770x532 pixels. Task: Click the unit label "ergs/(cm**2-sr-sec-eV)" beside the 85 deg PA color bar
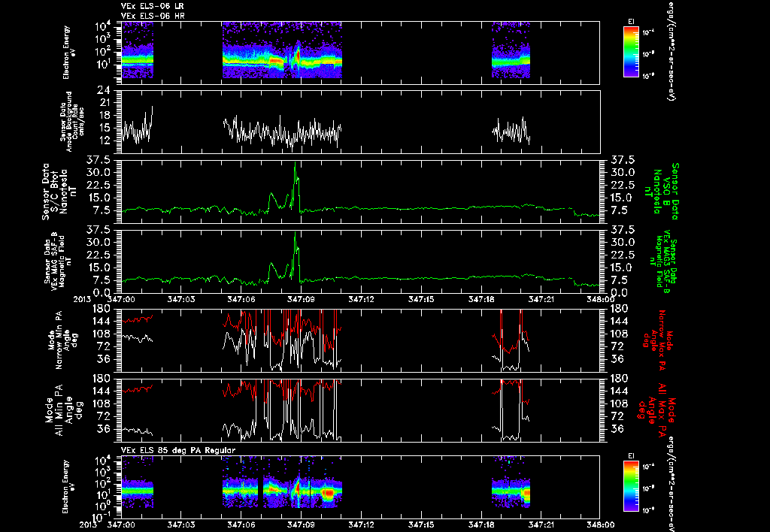pyautogui.click(x=670, y=483)
